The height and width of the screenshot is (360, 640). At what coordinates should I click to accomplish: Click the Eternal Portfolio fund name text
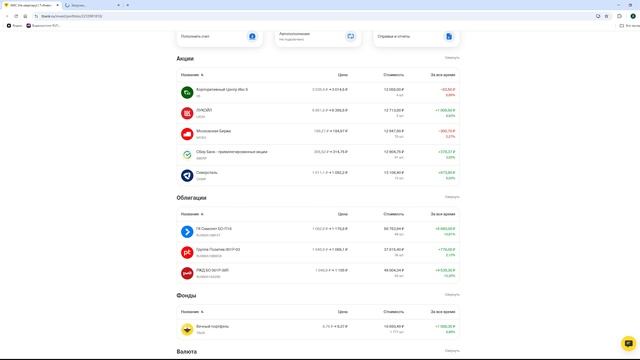[212, 327]
